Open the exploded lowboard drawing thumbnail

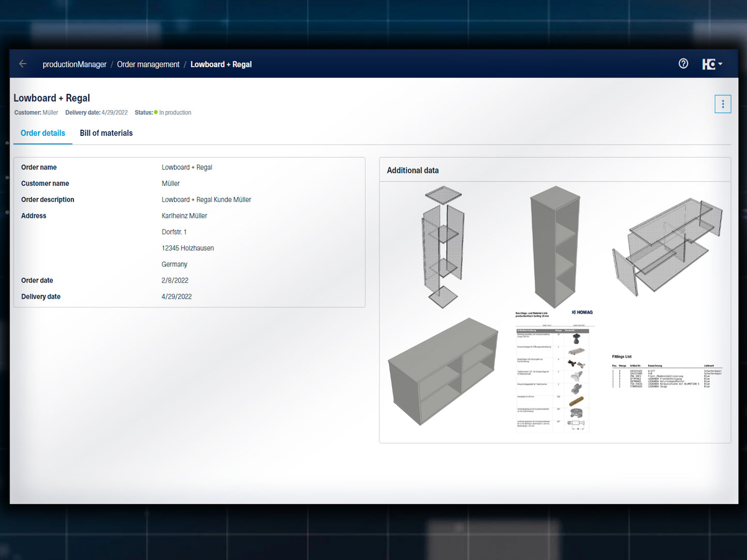tap(667, 245)
